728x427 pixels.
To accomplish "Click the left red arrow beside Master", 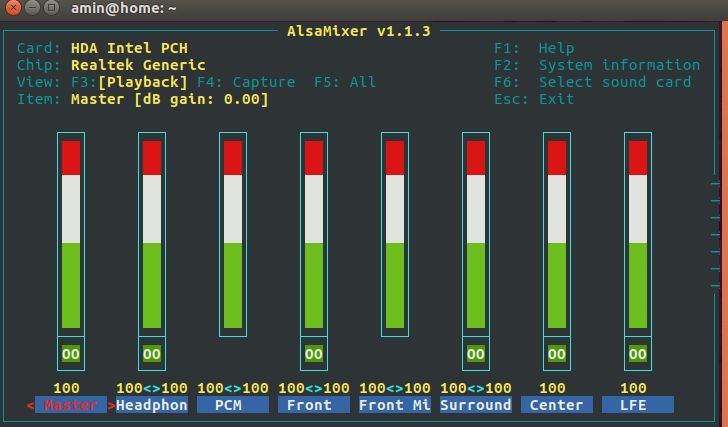I will click(30, 405).
